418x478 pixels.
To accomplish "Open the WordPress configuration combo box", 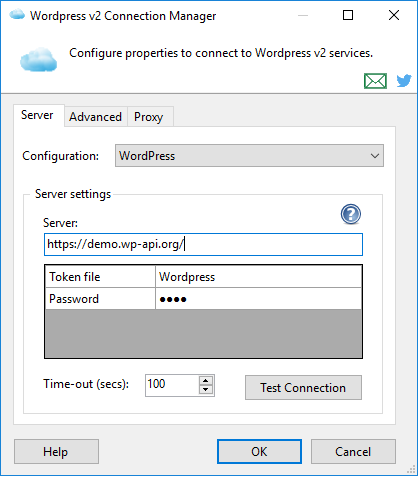I will [x=249, y=156].
